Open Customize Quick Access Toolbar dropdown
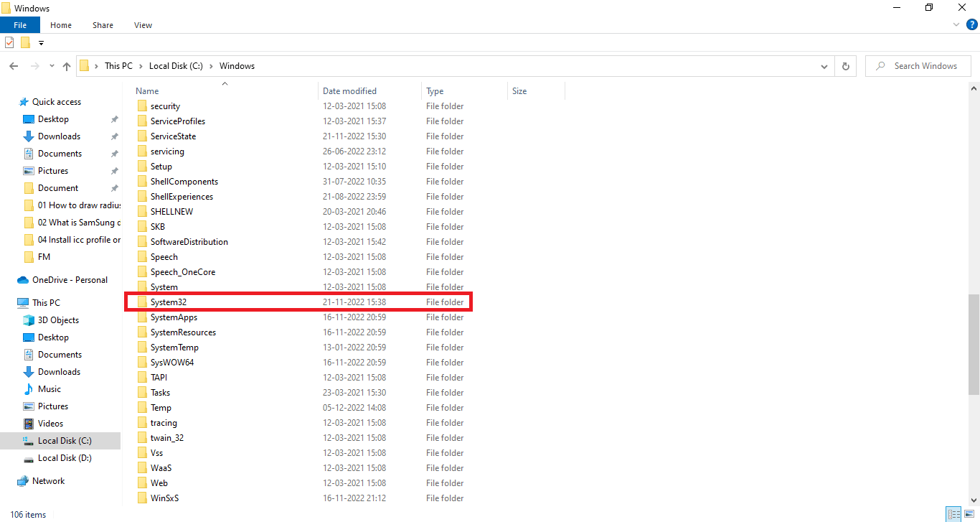 pyautogui.click(x=41, y=43)
